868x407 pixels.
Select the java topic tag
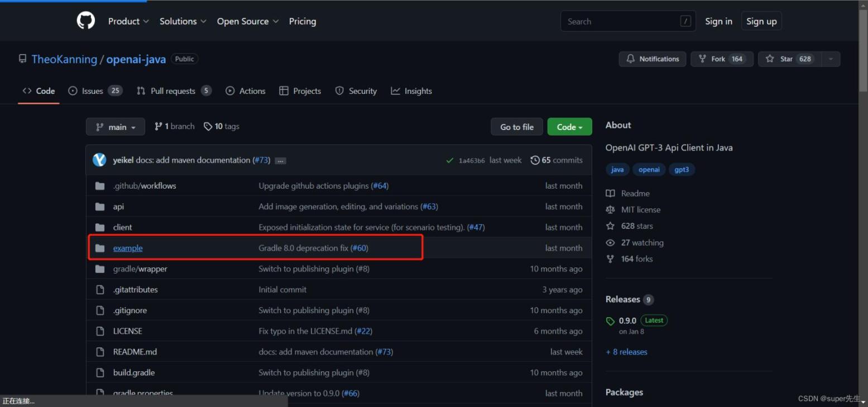click(617, 169)
